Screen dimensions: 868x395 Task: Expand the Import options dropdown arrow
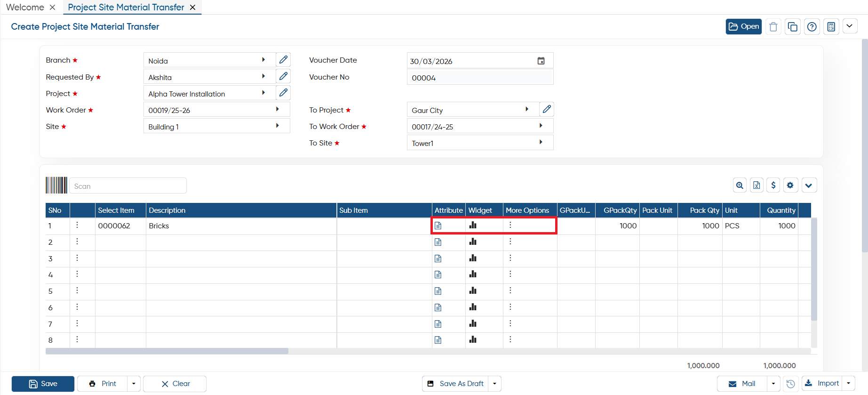(x=849, y=384)
